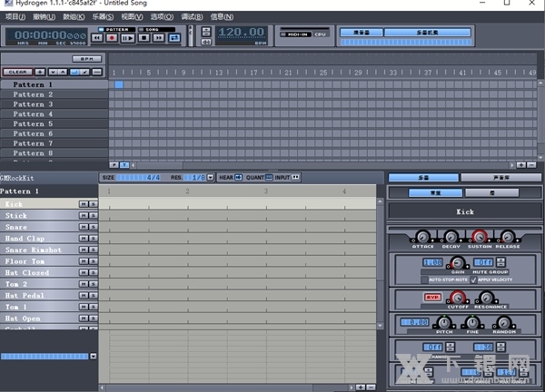Toggle the HEAR new notes icon
The height and width of the screenshot is (392, 545).
pos(238,177)
